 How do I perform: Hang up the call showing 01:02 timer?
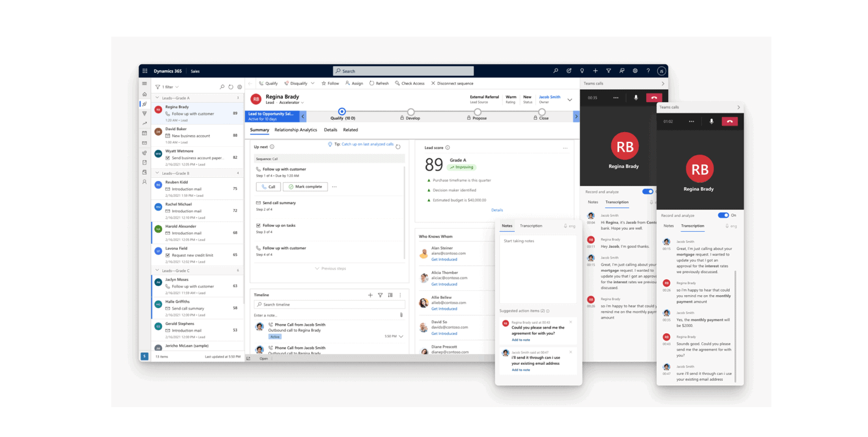[x=730, y=122]
